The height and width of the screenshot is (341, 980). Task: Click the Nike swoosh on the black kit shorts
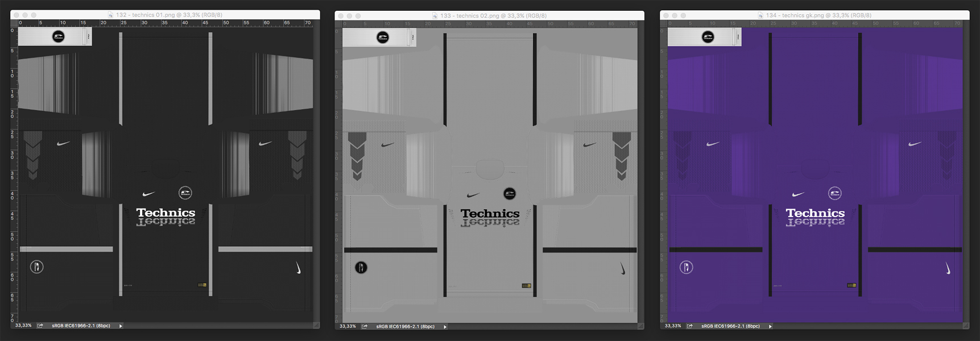(x=298, y=268)
